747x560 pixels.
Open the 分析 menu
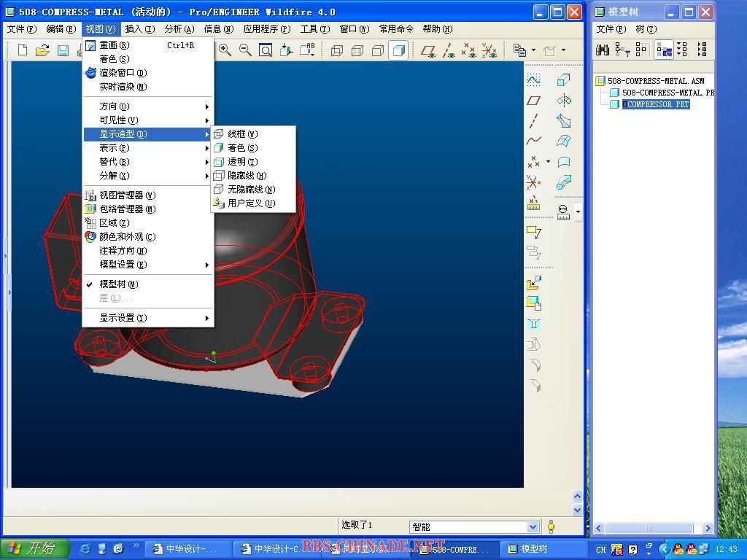pyautogui.click(x=179, y=29)
